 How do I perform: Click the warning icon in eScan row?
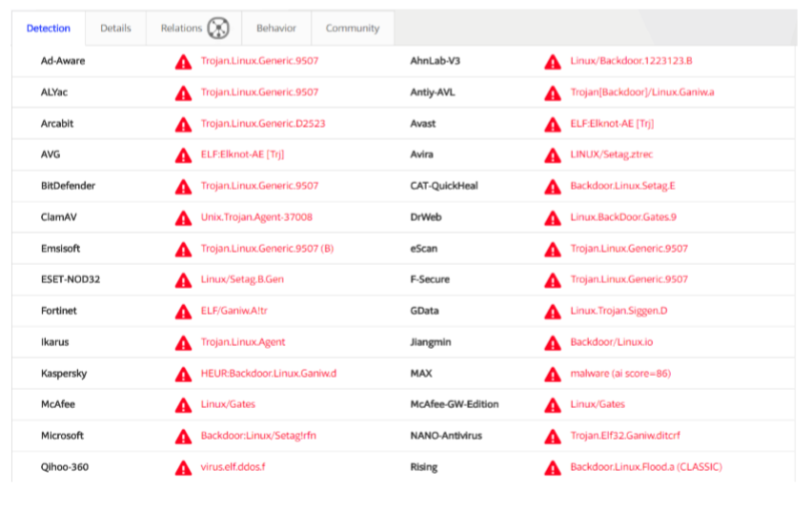tap(553, 249)
